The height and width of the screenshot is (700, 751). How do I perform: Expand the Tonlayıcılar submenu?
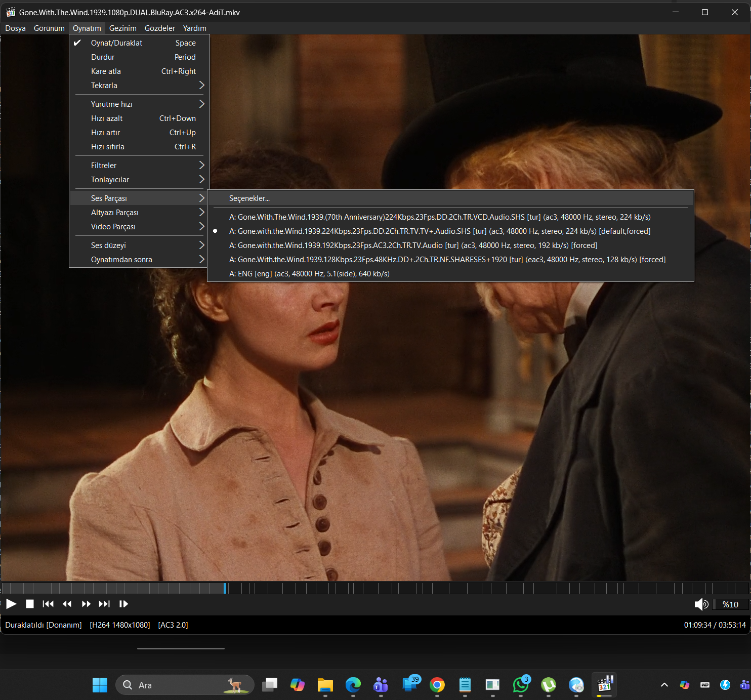click(x=140, y=180)
